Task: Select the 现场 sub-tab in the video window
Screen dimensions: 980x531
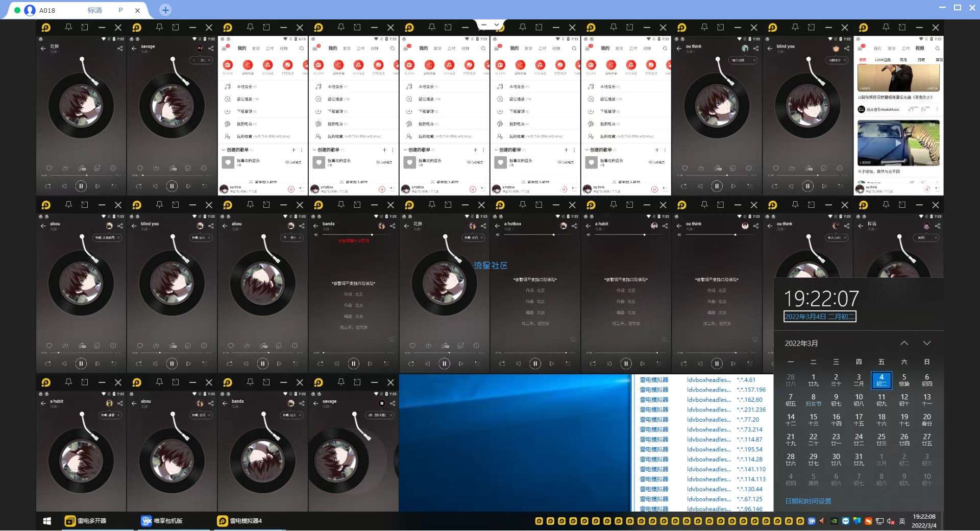Action: (x=903, y=60)
